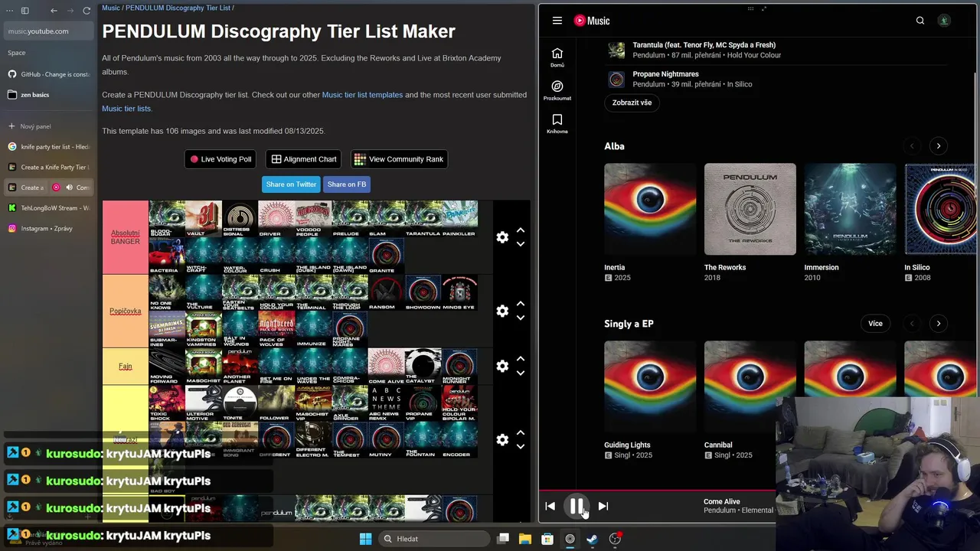Click the Hledat taskbar search box
Viewport: 980px width, 551px height.
click(x=435, y=539)
